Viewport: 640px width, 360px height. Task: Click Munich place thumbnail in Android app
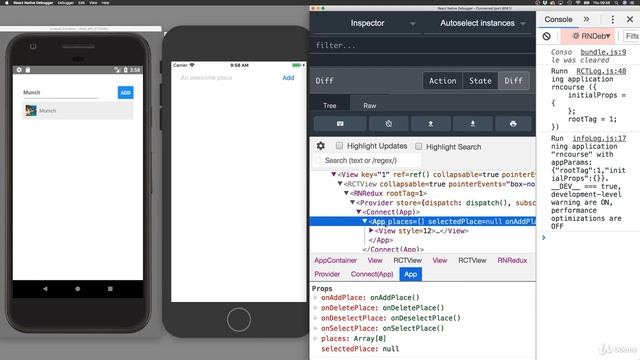click(31, 111)
